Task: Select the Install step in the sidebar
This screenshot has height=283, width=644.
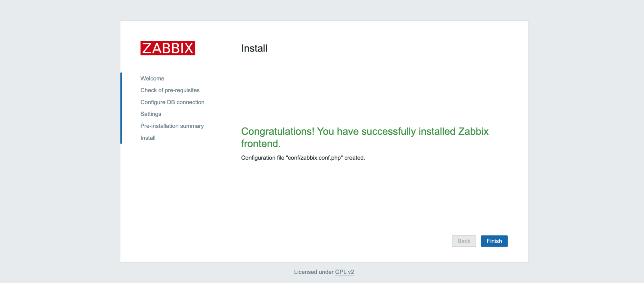Action: [x=147, y=138]
